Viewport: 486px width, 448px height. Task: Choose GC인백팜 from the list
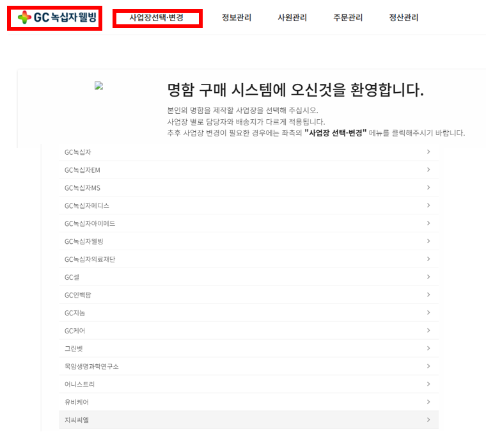(x=249, y=295)
